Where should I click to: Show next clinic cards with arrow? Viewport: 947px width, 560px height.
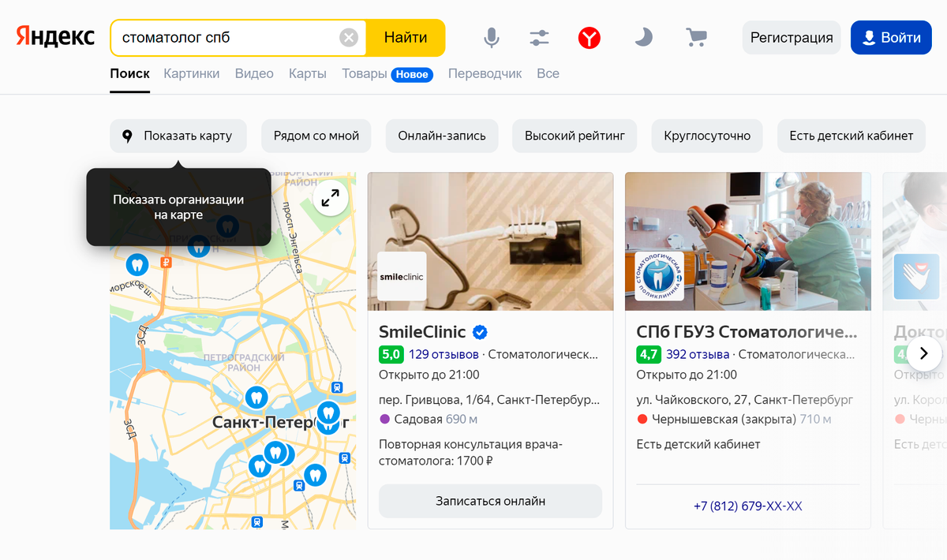[x=924, y=353]
